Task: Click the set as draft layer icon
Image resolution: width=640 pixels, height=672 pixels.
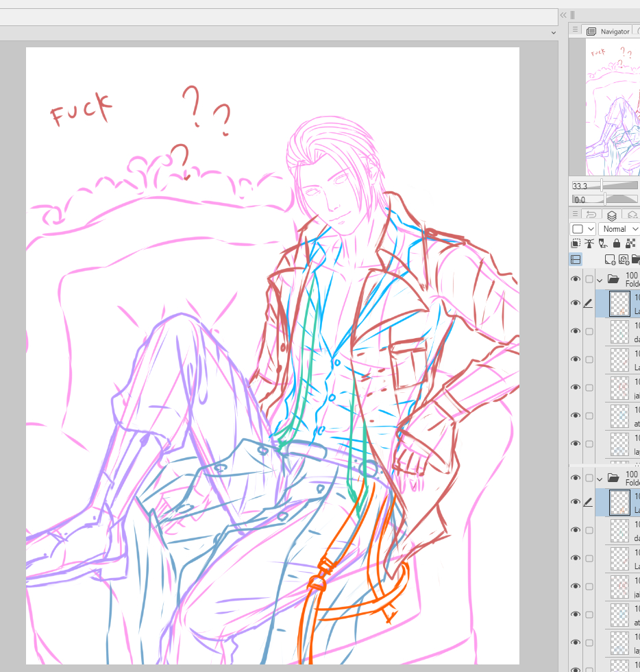Action: click(x=602, y=243)
